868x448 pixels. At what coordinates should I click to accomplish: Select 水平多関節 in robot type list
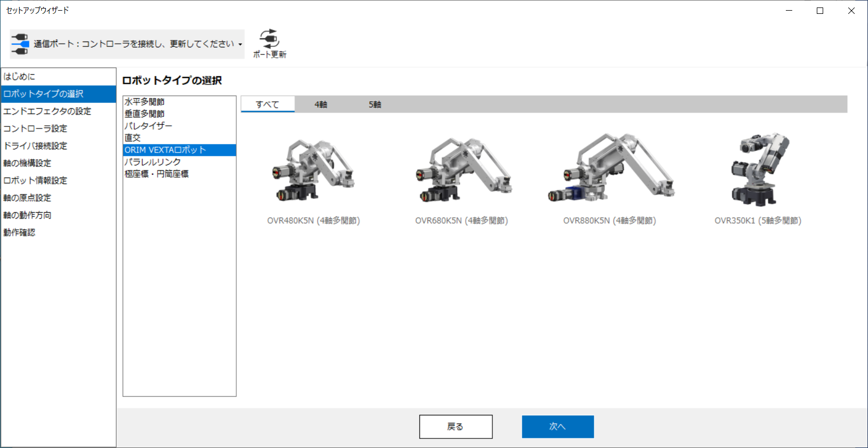[145, 102]
